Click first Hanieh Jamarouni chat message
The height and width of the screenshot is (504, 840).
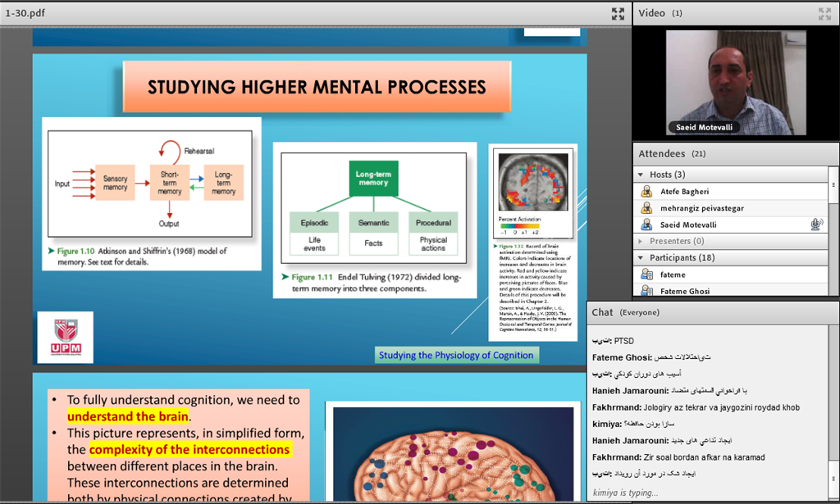(x=669, y=391)
